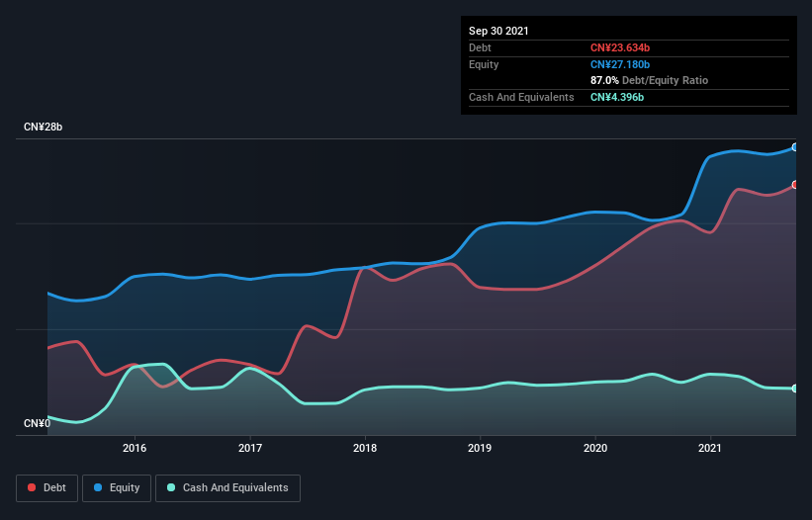The height and width of the screenshot is (520, 812).
Task: Click the 2020 x-axis label
Action: coord(595,448)
